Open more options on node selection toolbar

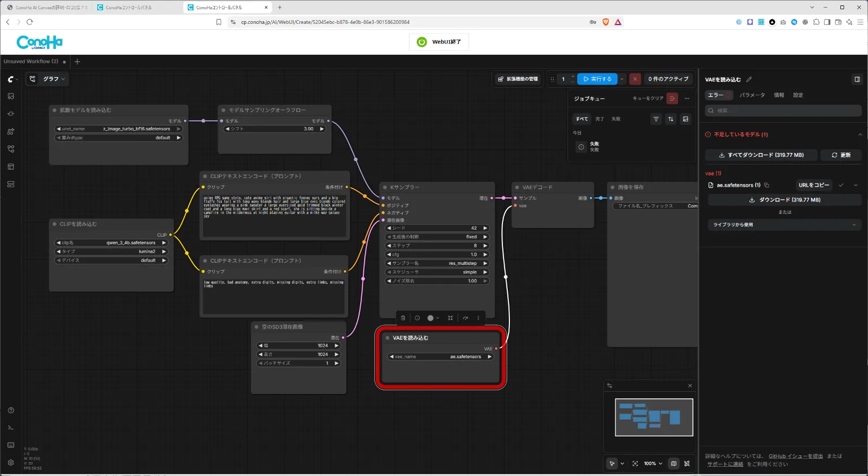(478, 318)
